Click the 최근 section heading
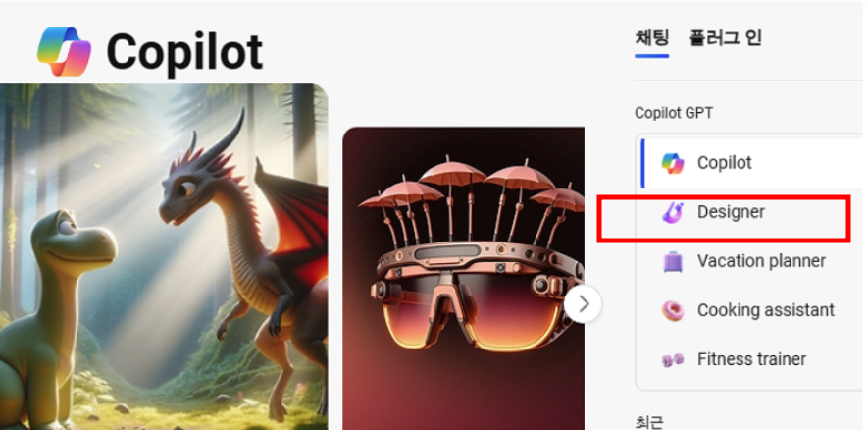Viewport: 868px width, 430px height. pos(648,422)
